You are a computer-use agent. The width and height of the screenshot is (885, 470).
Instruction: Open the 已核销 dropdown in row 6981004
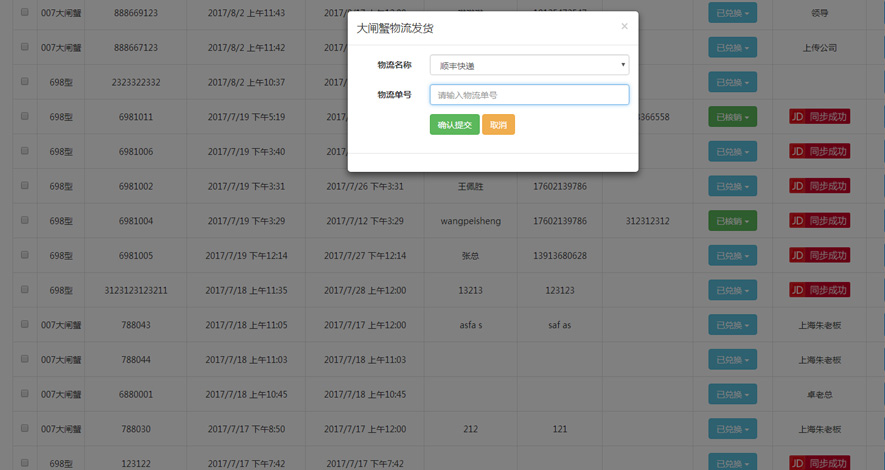pos(733,221)
